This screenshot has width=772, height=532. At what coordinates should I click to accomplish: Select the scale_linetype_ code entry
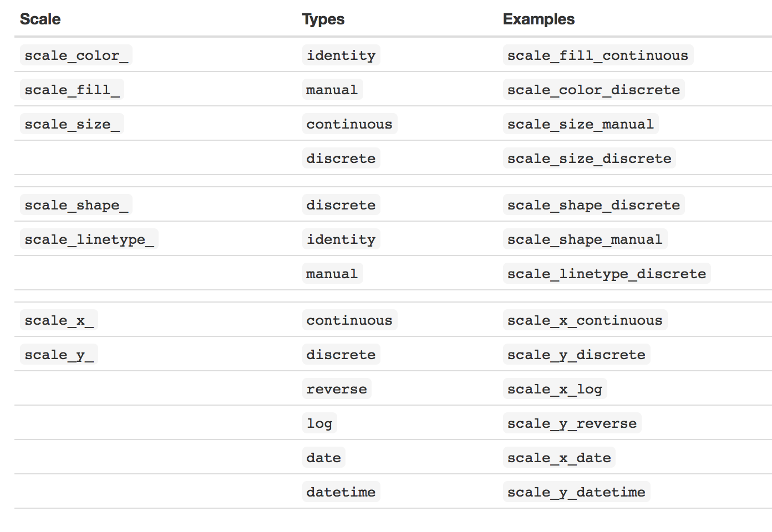coord(89,239)
